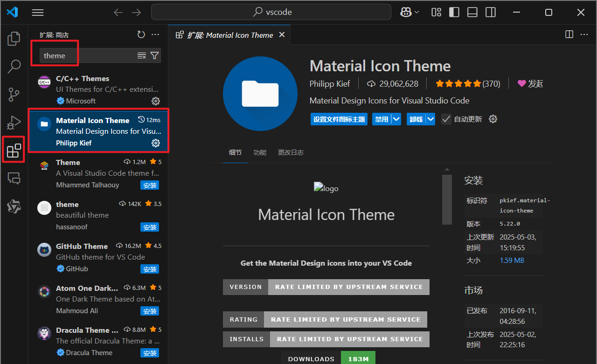Click the DOWNLOADS 183M badge
Viewport: 597px width, 364px height.
[x=328, y=358]
